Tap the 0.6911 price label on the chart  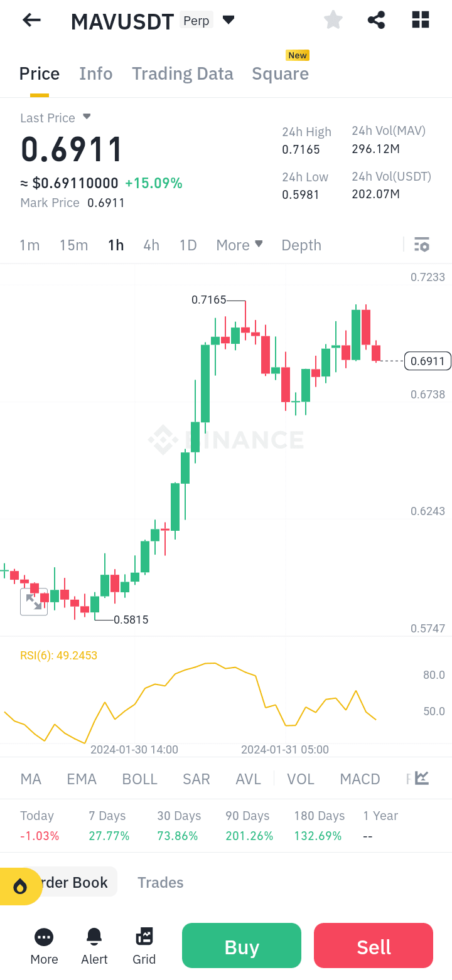click(428, 361)
